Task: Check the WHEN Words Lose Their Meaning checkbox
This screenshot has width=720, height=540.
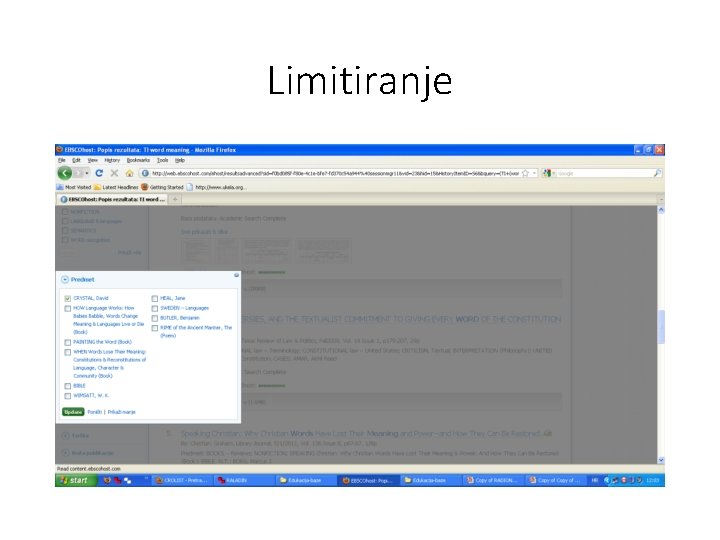Action: pos(68,352)
